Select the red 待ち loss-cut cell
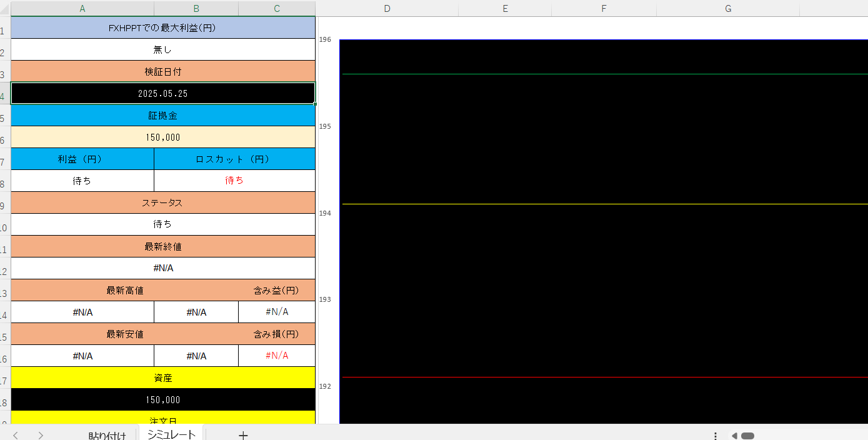Screen dimensions: 868x440 point(234,181)
